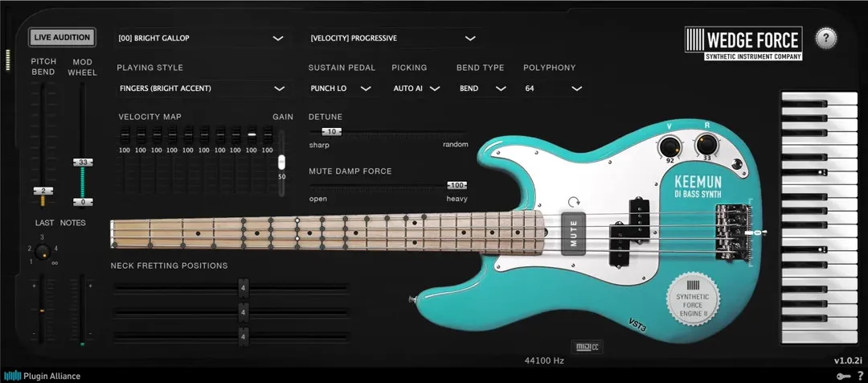Expand the Bend Type dropdown
Screen dimensions: 868x383
482,89
